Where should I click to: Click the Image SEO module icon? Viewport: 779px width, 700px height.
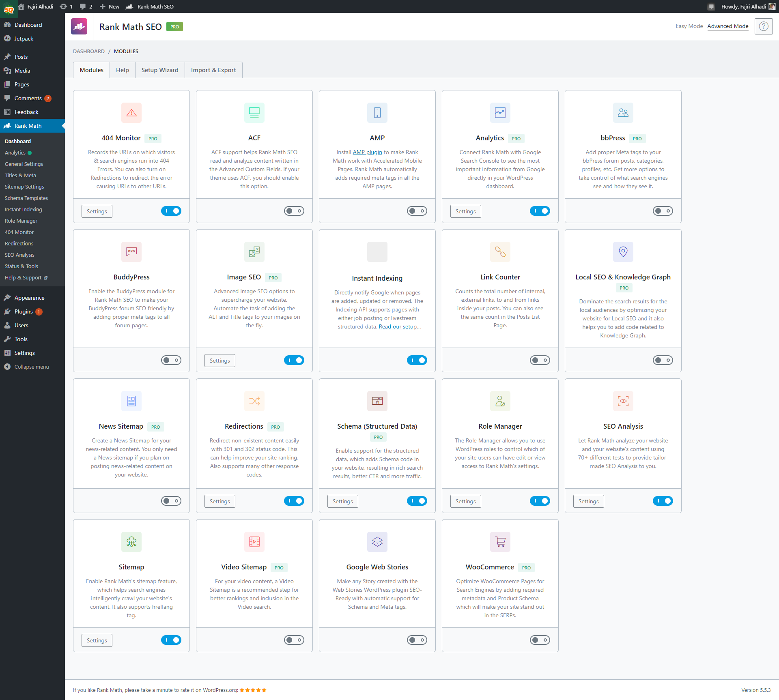(x=254, y=252)
